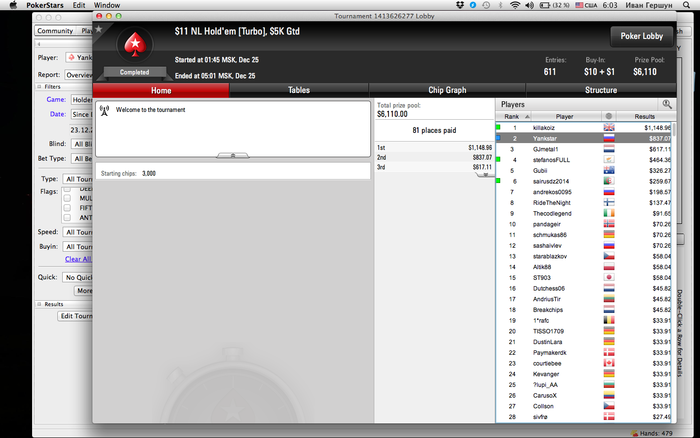Select the RideTheNight player row
The image size is (700, 438).
pos(583,203)
